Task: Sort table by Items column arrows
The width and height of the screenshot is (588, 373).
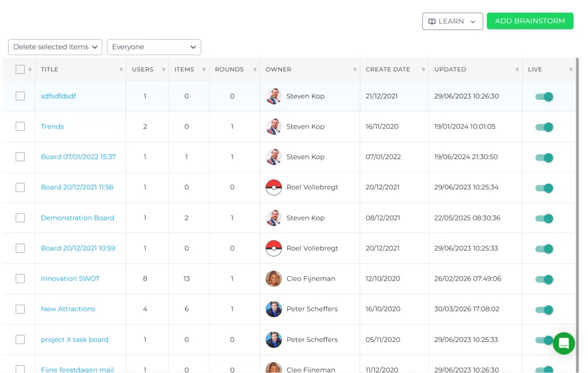Action: (204, 69)
